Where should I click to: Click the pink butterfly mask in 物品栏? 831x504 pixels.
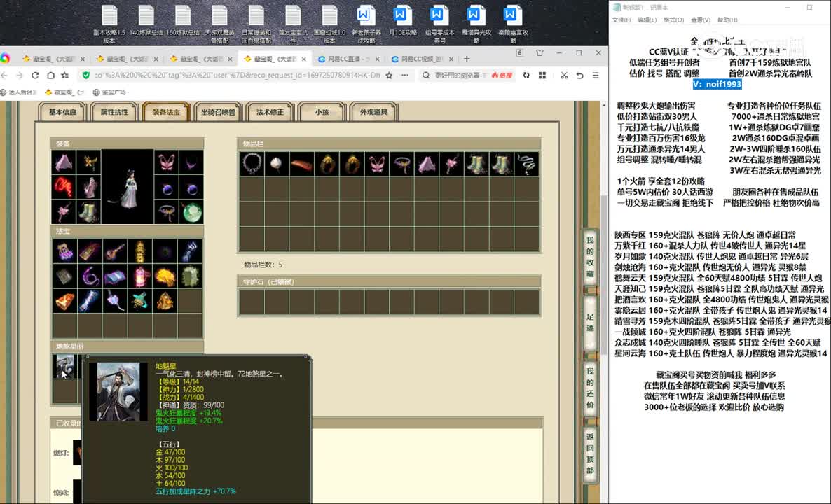376,164
